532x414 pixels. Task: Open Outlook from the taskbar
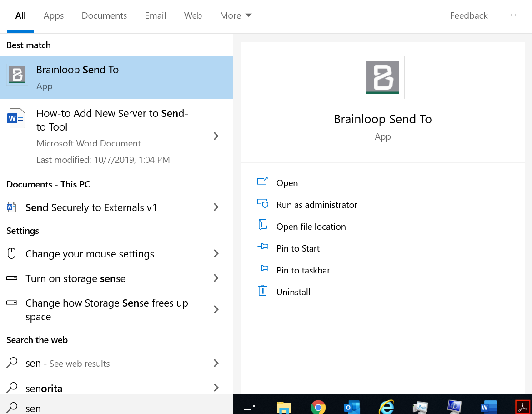352,407
